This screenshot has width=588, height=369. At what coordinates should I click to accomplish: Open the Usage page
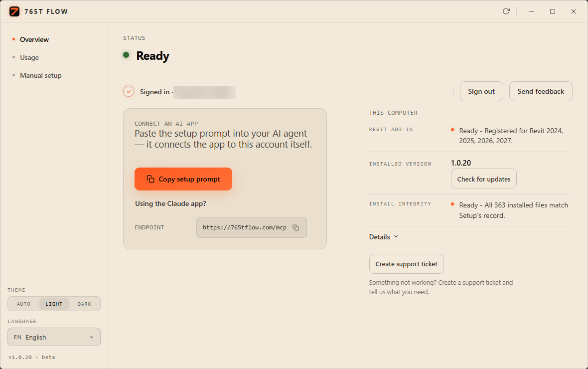pyautogui.click(x=29, y=57)
